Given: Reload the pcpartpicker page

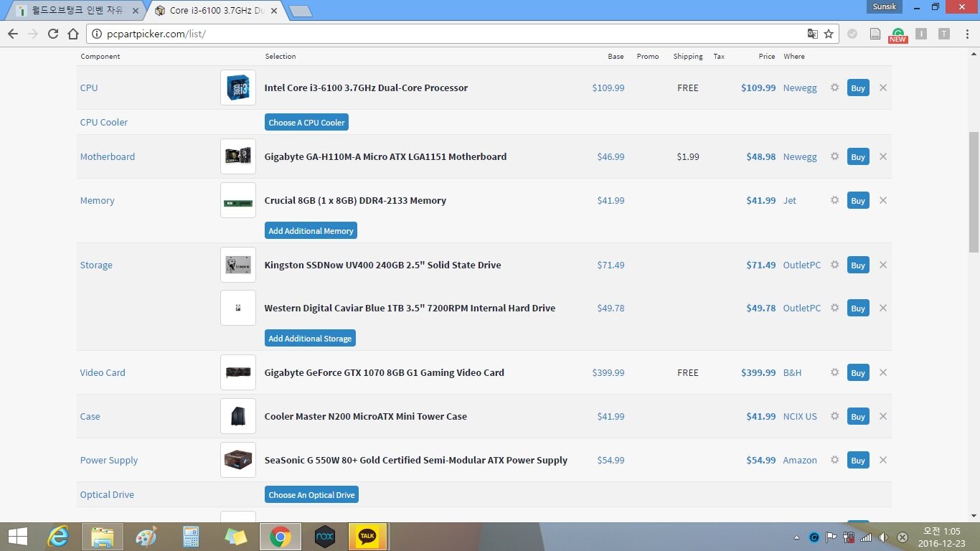Looking at the screenshot, I should pos(53,34).
